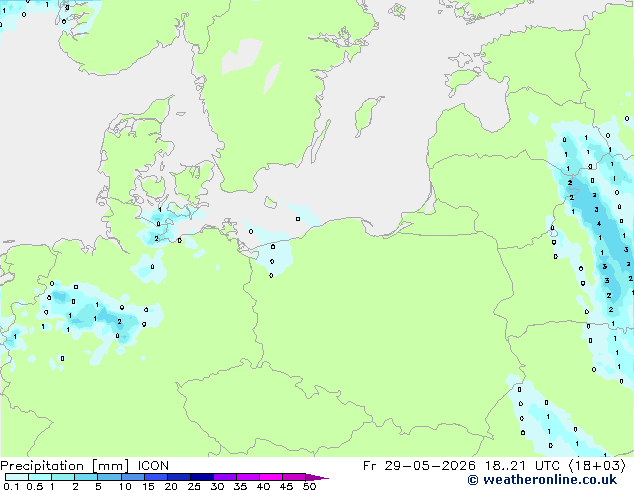
Task: Click the legend label '0.1'
Action: (x=11, y=486)
